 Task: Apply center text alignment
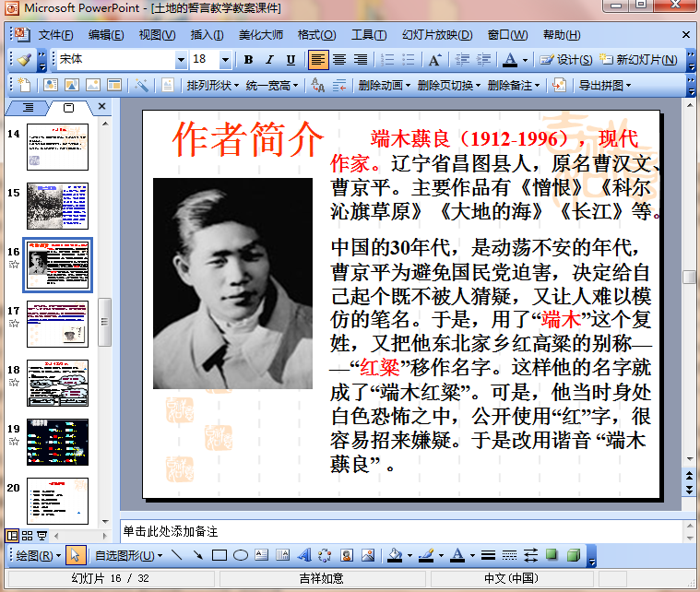click(339, 60)
